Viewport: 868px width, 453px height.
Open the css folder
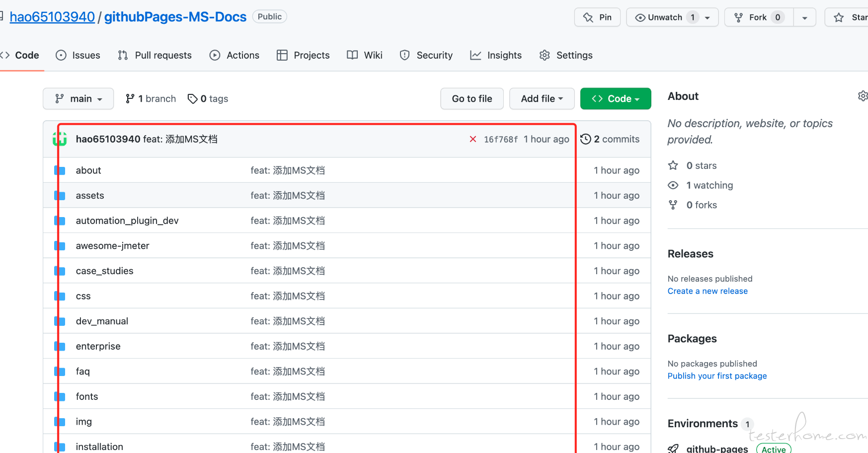tap(83, 296)
